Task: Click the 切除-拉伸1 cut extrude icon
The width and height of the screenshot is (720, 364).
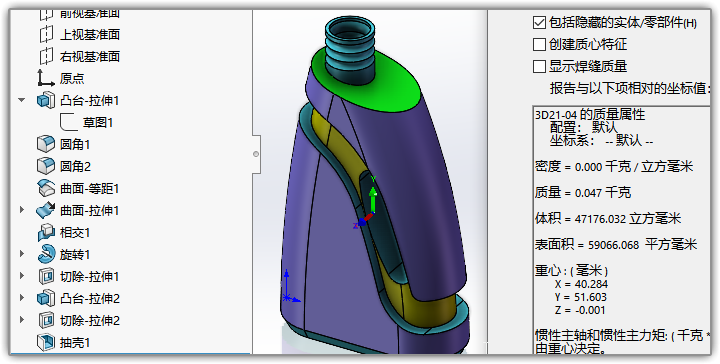Action: pos(46,276)
